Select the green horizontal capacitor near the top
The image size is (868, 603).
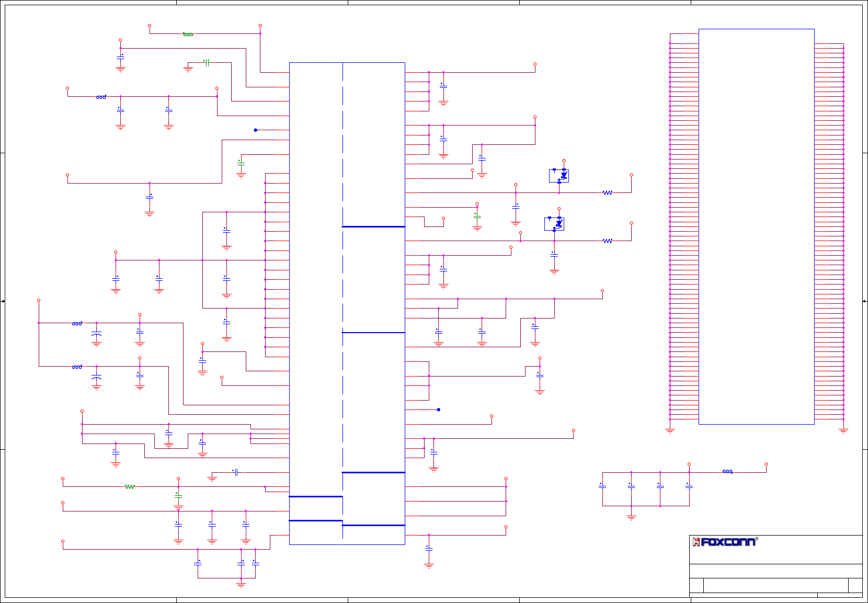pyautogui.click(x=207, y=63)
